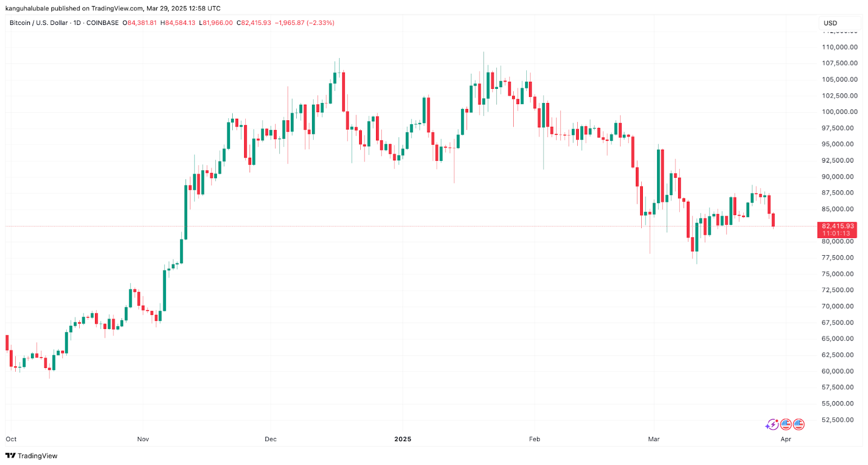
Task: Click the 1D interval label in legend
Action: (x=77, y=23)
